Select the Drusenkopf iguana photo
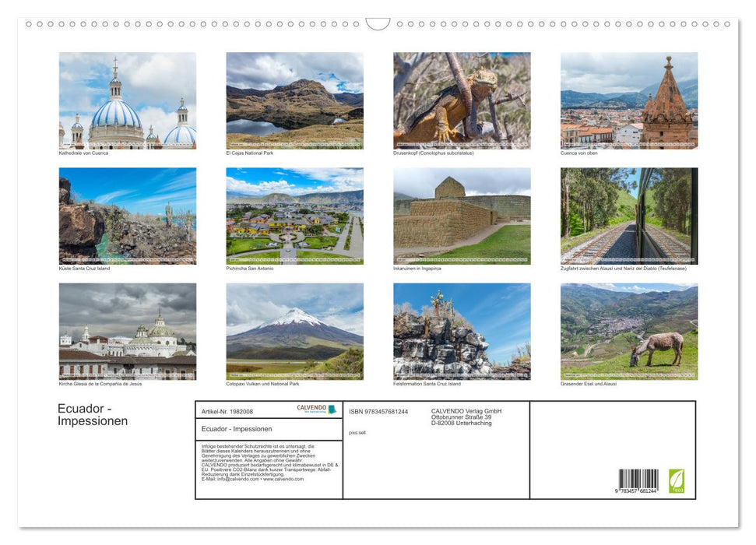Image resolution: width=756 pixels, height=545 pixels. tap(462, 100)
